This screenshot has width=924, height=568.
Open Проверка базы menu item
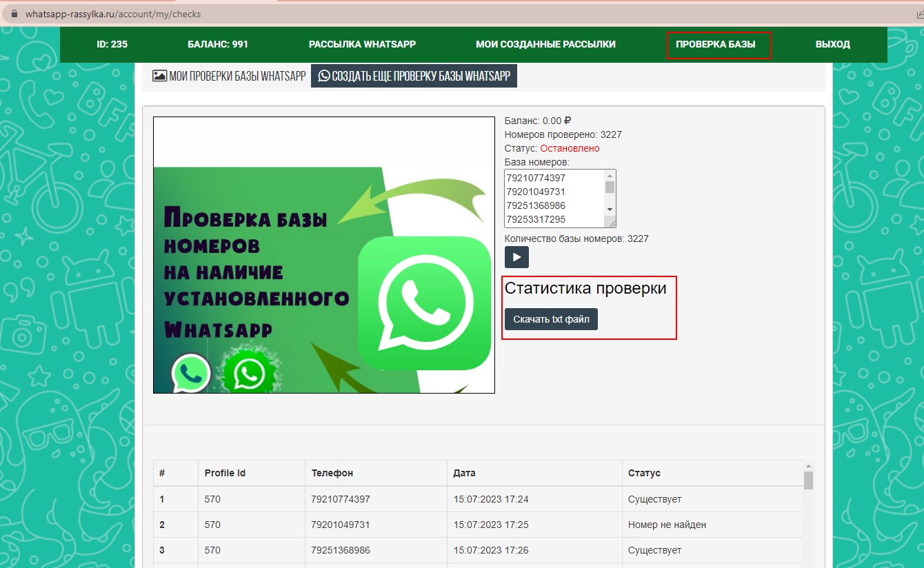715,44
